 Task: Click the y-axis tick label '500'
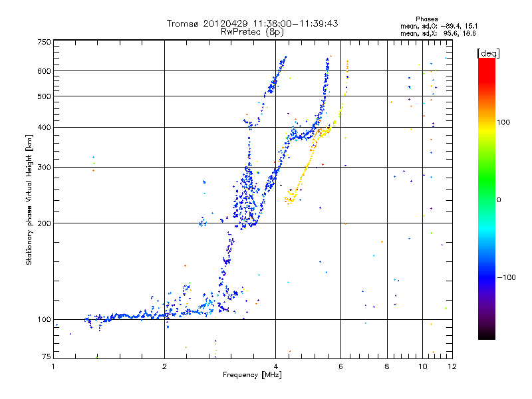[x=44, y=96]
